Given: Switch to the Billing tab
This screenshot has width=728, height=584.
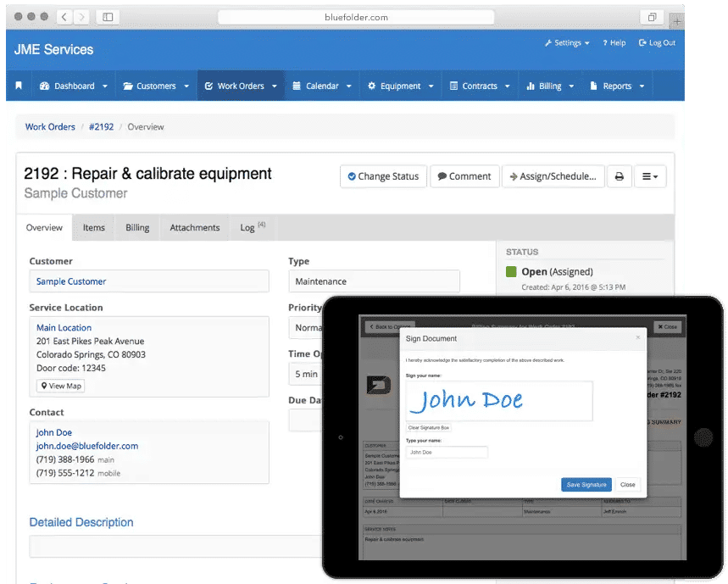Looking at the screenshot, I should point(137,227).
